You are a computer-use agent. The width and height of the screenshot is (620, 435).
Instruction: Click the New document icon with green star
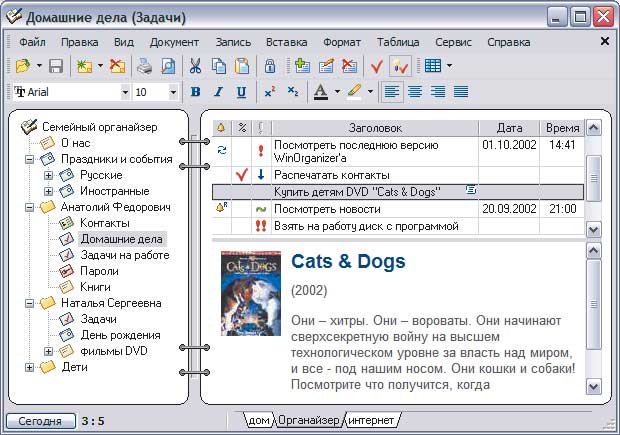(84, 66)
